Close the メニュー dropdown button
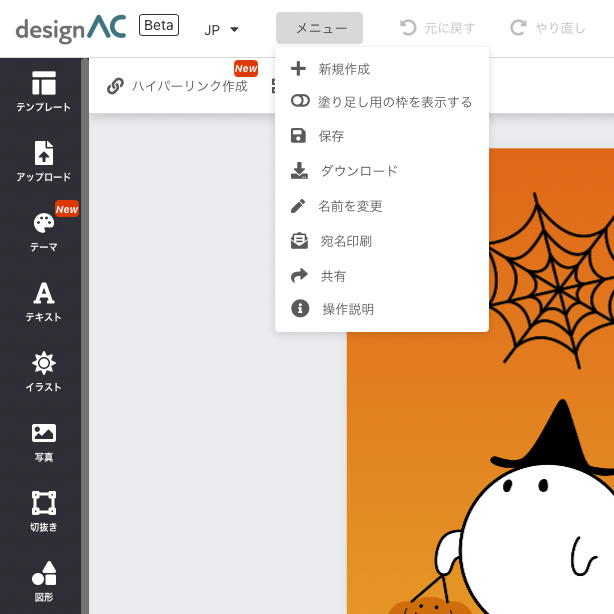The image size is (614, 614). pos(319,28)
